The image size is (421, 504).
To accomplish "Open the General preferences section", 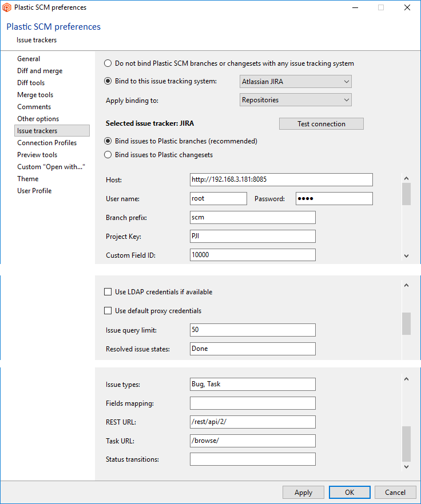I will point(29,59).
